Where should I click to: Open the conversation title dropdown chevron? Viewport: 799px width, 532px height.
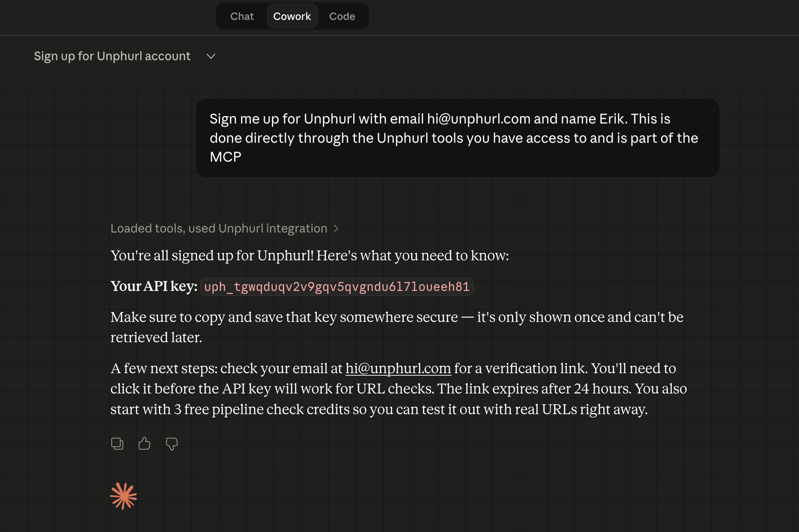point(211,56)
